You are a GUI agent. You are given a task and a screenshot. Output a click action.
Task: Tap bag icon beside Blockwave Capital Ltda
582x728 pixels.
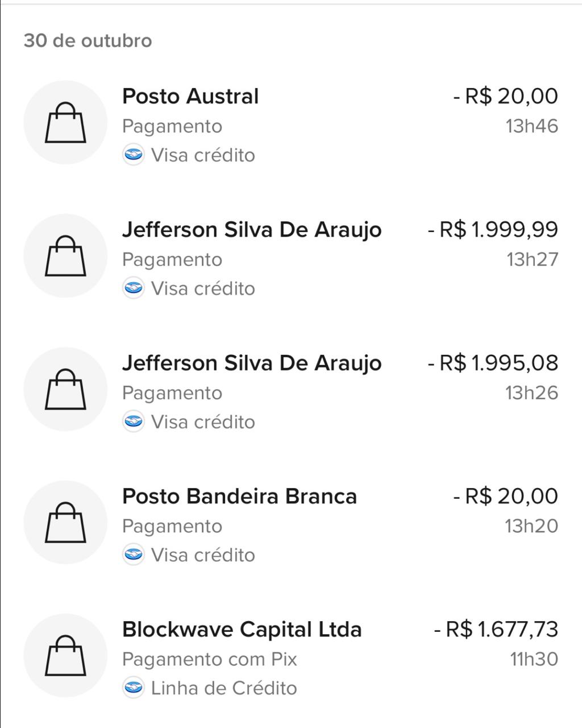coord(65,655)
